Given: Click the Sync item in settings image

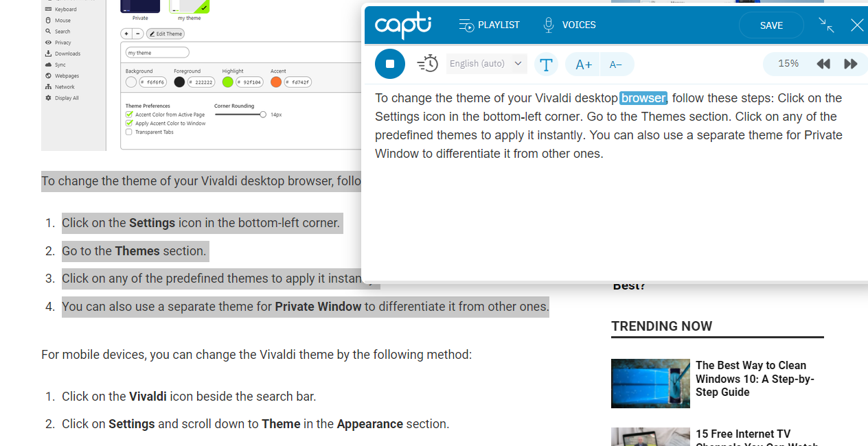Looking at the screenshot, I should [56, 64].
